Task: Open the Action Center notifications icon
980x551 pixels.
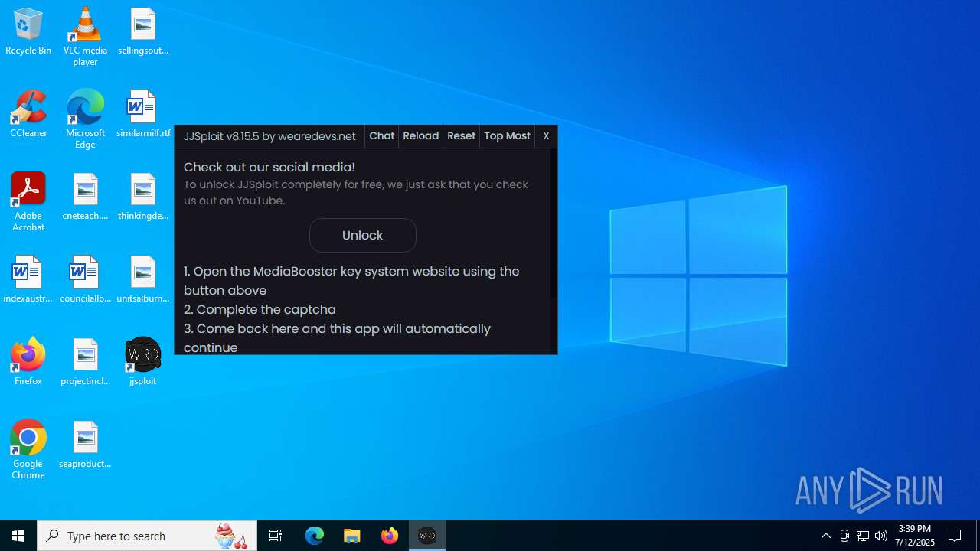Action: (955, 536)
